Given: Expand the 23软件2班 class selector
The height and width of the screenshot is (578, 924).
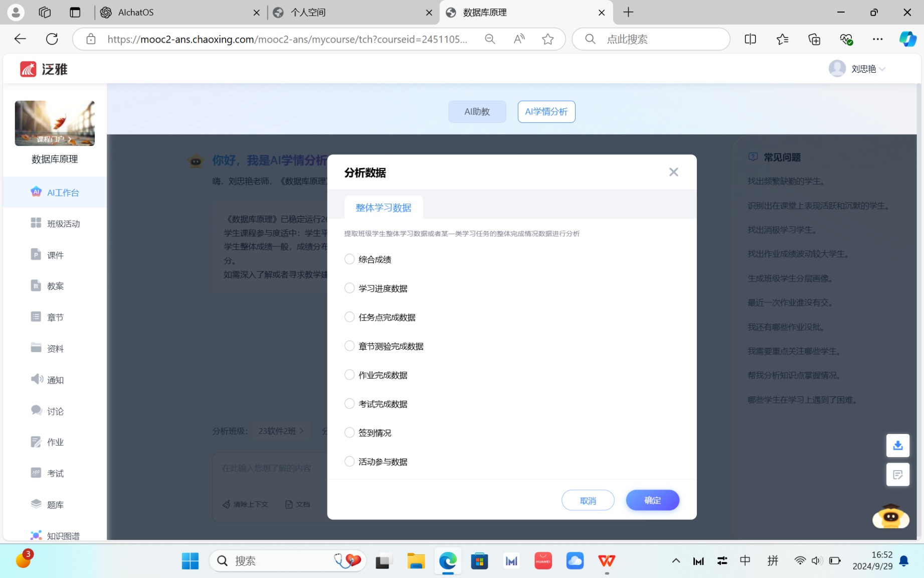Looking at the screenshot, I should [281, 431].
